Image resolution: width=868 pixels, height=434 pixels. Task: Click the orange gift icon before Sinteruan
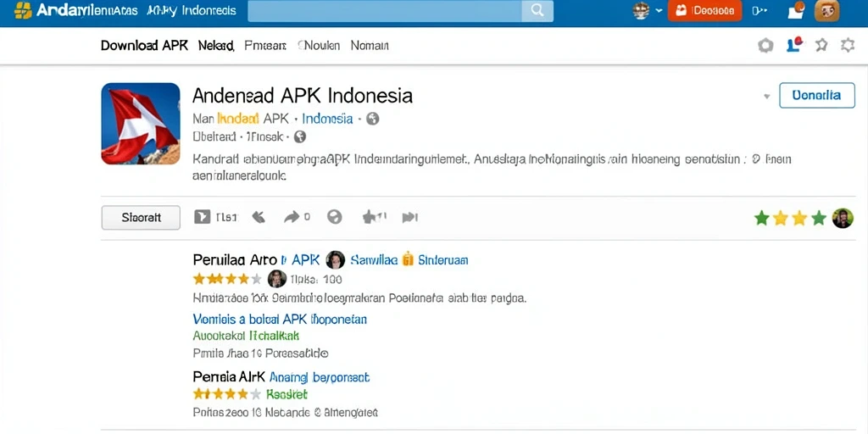coord(408,259)
